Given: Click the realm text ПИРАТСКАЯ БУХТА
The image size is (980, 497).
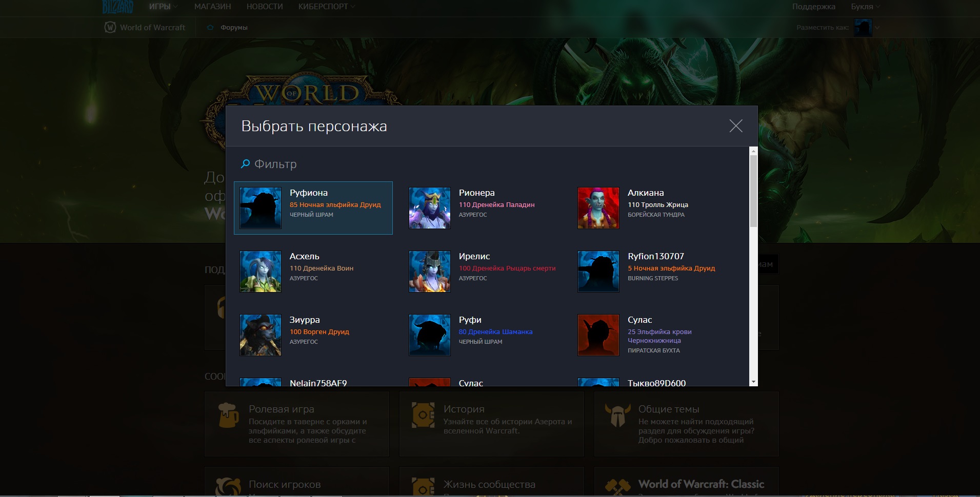Looking at the screenshot, I should 654,350.
